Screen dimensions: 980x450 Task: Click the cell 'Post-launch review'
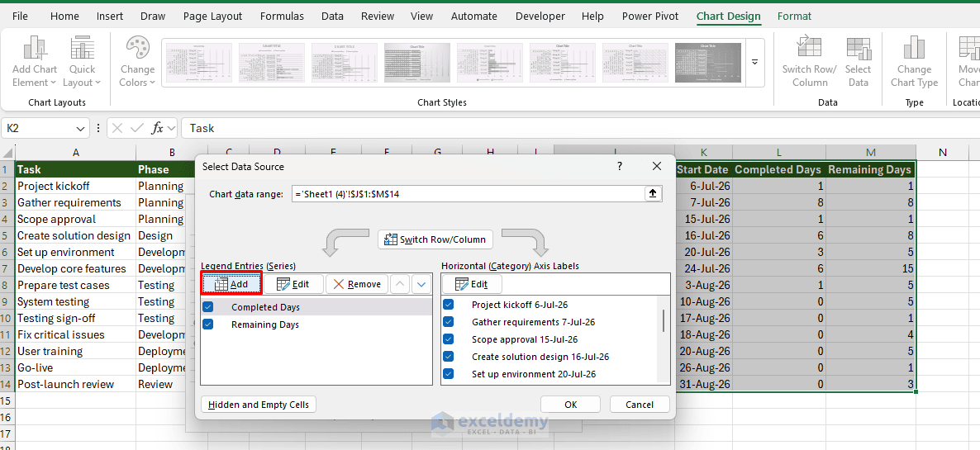point(76,384)
